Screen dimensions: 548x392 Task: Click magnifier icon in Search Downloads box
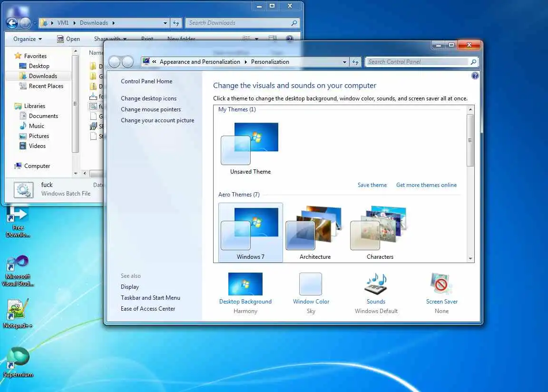(x=294, y=23)
